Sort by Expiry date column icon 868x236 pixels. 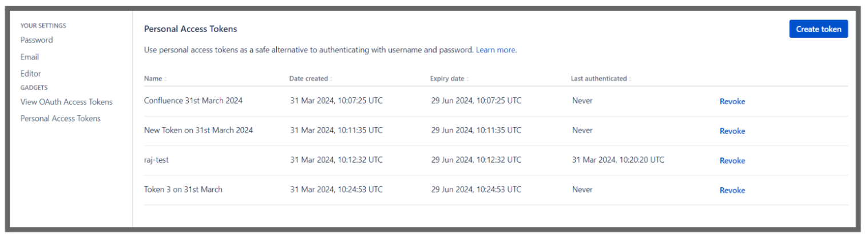pos(467,79)
